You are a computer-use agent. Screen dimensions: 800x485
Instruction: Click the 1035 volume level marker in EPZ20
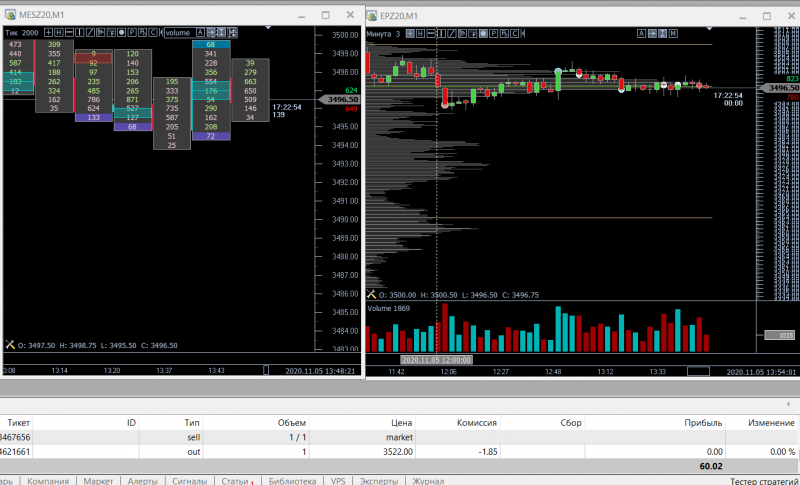pyautogui.click(x=780, y=335)
